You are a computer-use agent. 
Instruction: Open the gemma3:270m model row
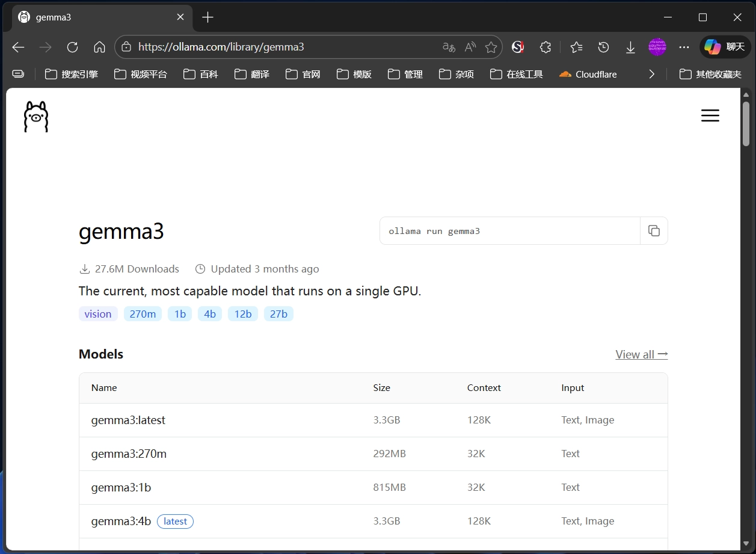point(373,454)
